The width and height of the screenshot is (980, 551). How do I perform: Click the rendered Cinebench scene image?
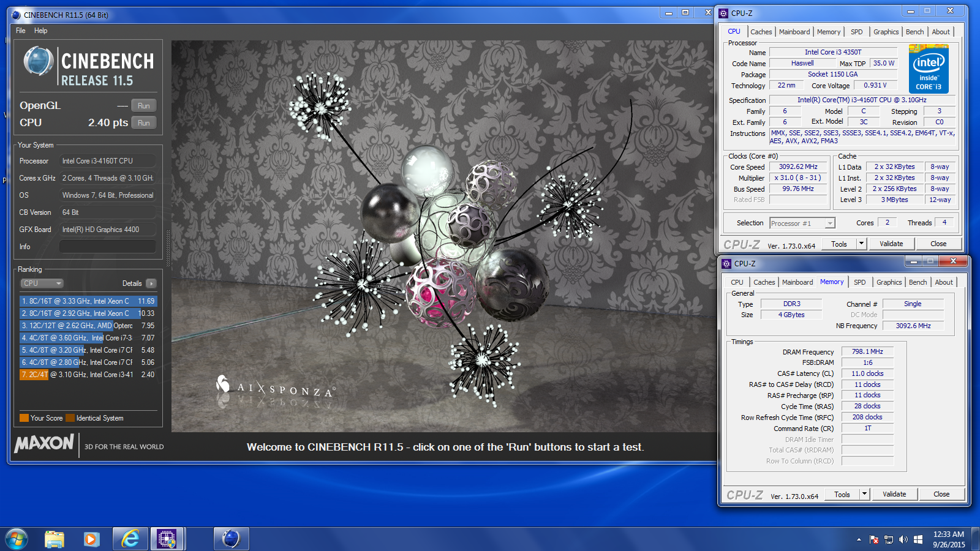tap(444, 236)
